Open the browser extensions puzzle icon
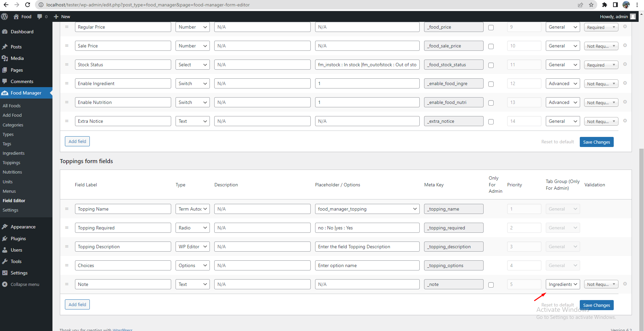Image resolution: width=644 pixels, height=331 pixels. click(x=604, y=5)
